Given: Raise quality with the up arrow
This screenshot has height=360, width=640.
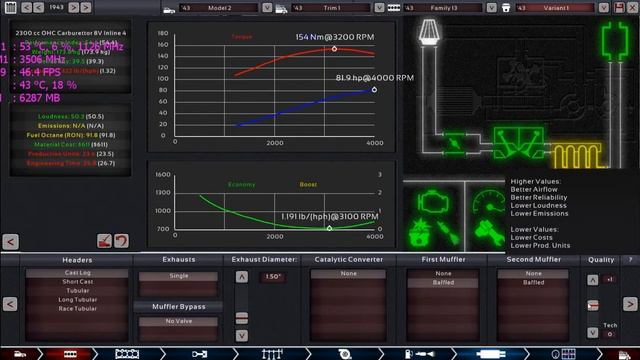Looking at the screenshot, I should point(593,280).
